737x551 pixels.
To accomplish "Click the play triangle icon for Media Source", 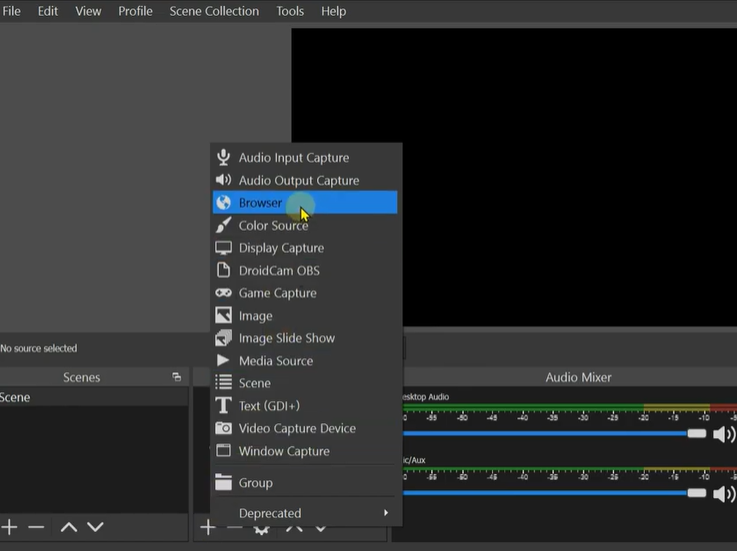I will tap(223, 360).
